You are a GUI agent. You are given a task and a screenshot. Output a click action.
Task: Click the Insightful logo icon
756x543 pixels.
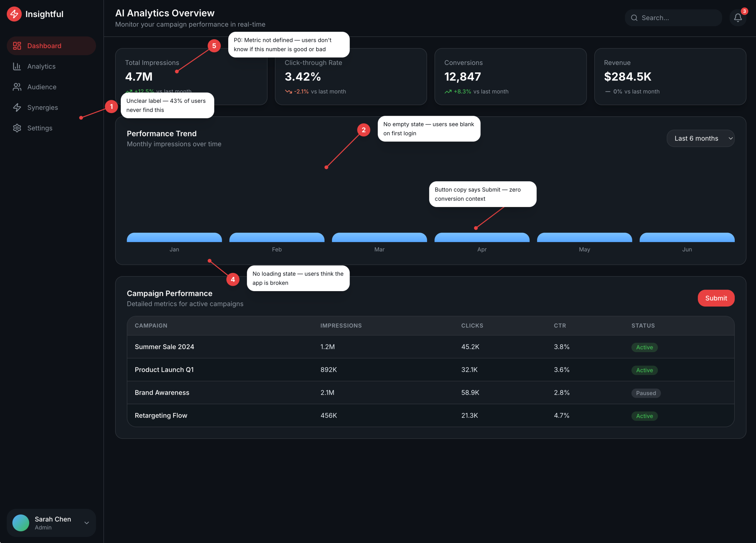pos(14,14)
